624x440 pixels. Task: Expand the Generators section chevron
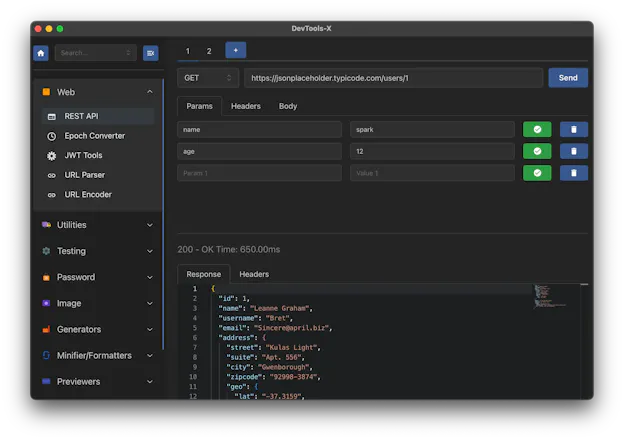(x=150, y=329)
